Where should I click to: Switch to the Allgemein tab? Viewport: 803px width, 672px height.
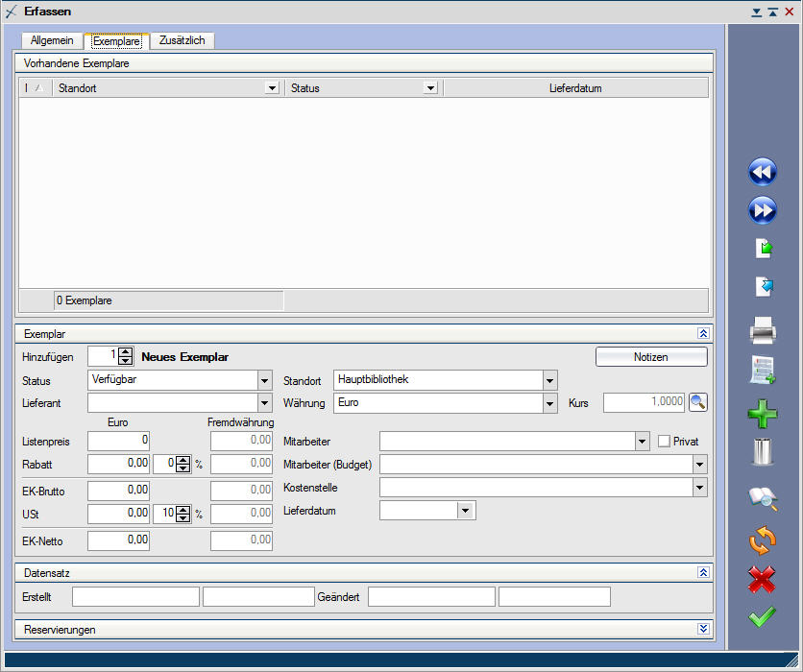pos(52,40)
